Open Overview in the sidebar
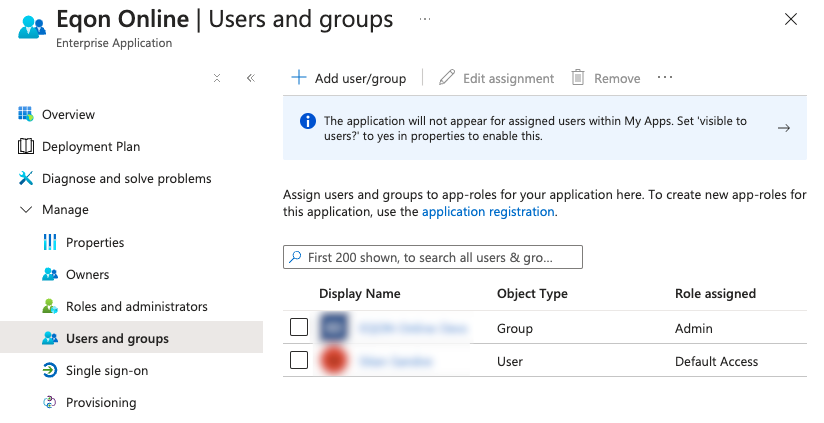 coord(68,115)
